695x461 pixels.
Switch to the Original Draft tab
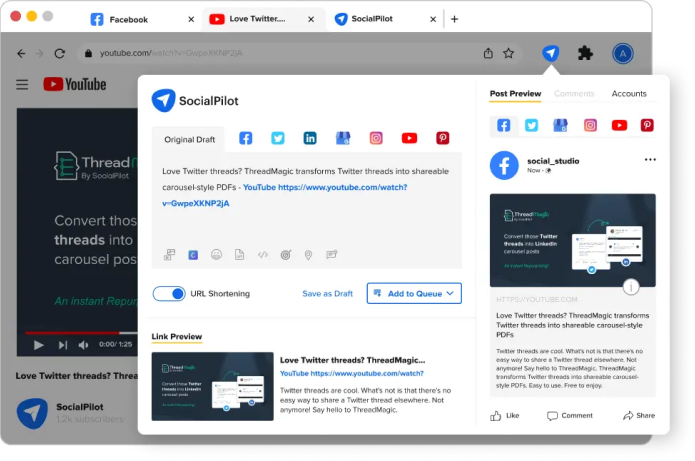click(189, 140)
